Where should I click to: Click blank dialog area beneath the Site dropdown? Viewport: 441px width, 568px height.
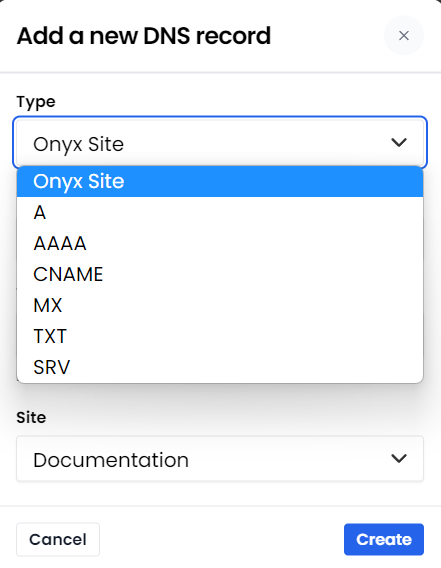(x=220, y=493)
